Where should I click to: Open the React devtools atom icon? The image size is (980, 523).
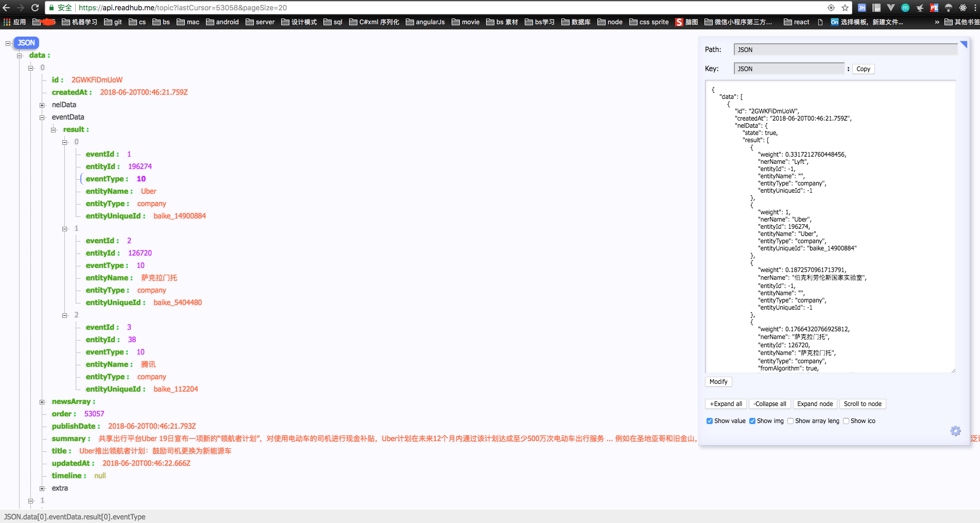point(963,8)
